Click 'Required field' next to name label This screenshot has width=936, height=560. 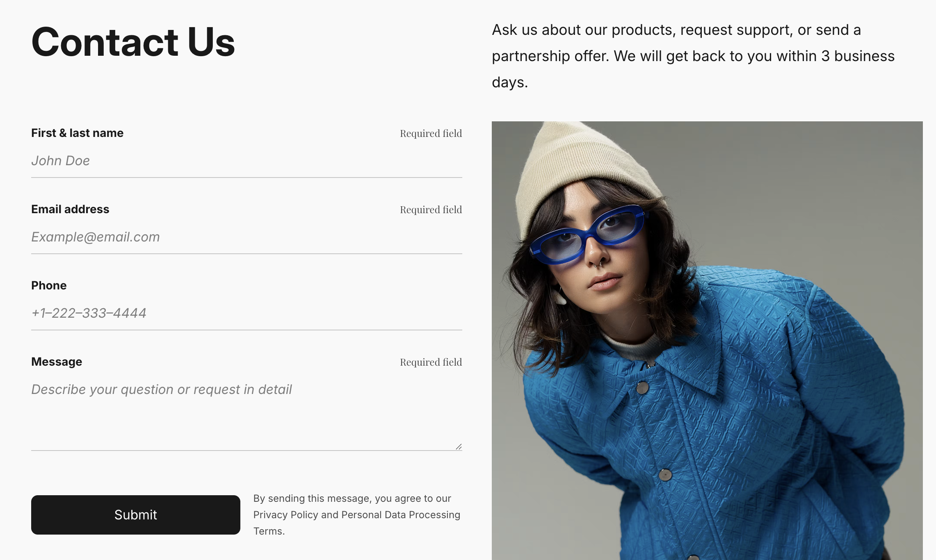click(431, 133)
